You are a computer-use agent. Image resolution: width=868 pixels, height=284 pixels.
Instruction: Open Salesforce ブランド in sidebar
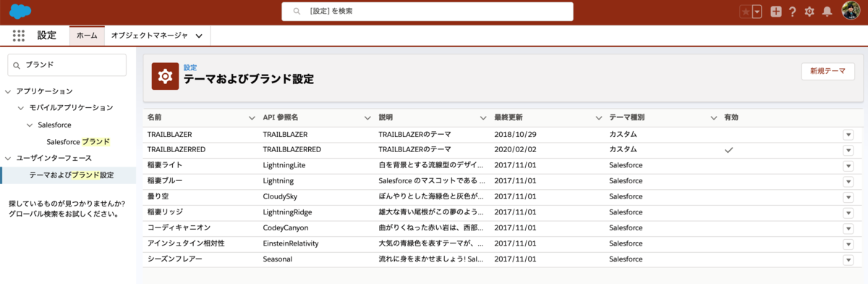click(x=78, y=141)
